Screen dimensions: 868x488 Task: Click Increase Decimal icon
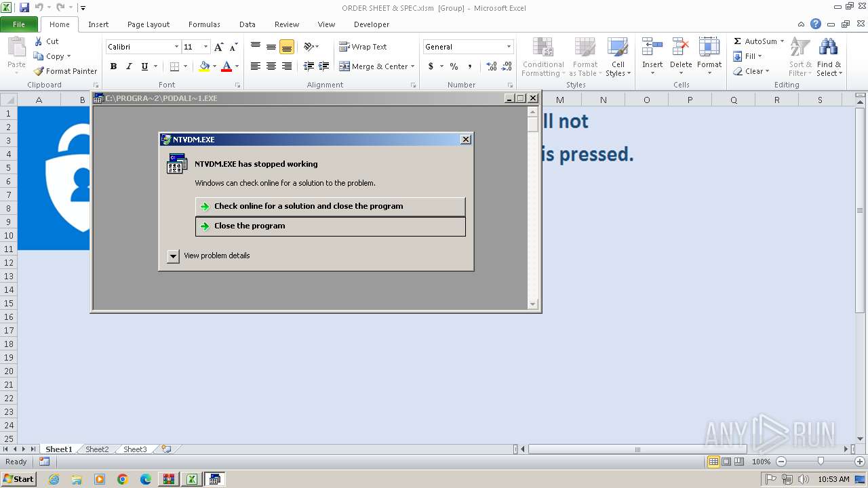click(492, 66)
